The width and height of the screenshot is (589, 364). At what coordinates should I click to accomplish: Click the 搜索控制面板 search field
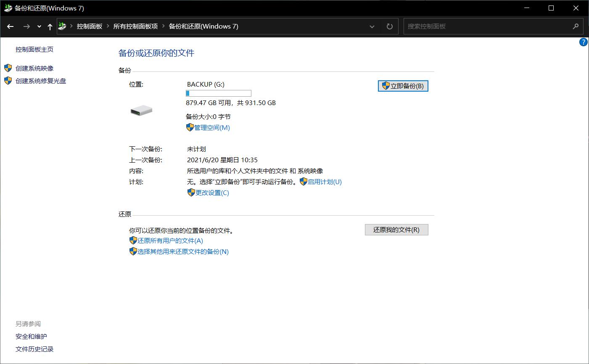(488, 26)
